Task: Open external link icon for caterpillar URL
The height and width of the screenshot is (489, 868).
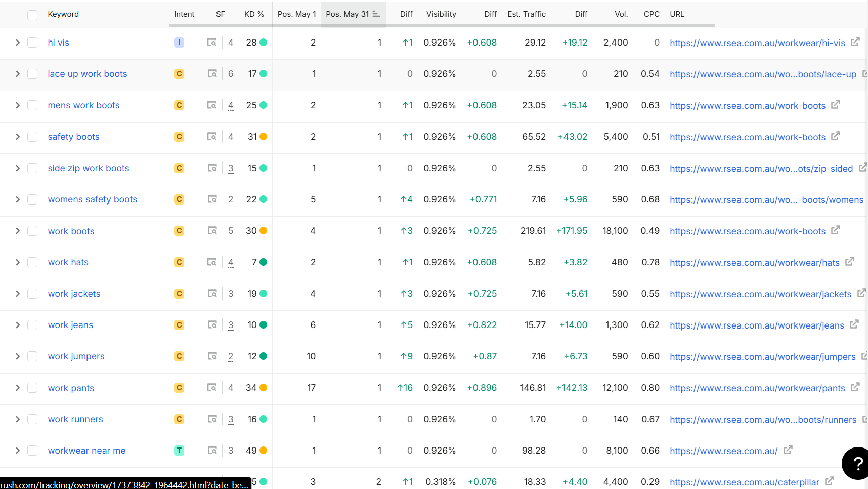Action: click(830, 481)
